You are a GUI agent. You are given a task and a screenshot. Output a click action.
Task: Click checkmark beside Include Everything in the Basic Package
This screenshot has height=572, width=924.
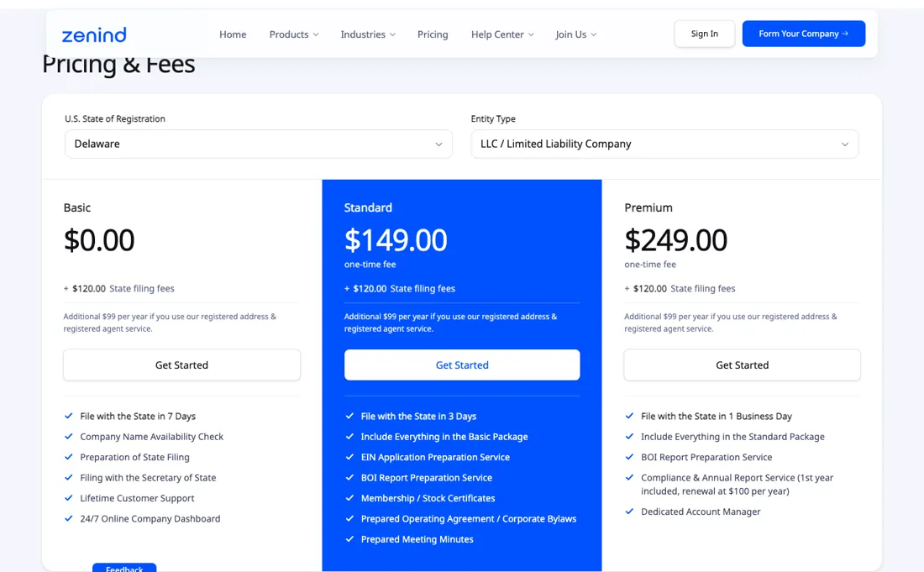click(349, 437)
